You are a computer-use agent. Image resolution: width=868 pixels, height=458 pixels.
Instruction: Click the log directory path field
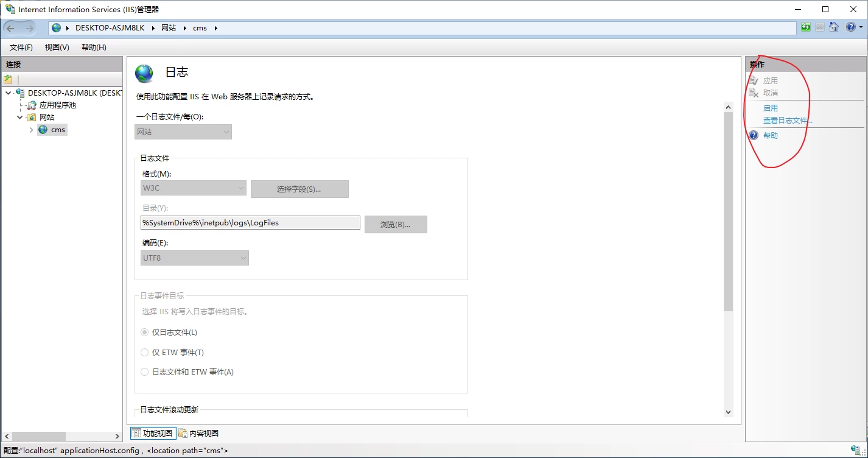tap(250, 223)
